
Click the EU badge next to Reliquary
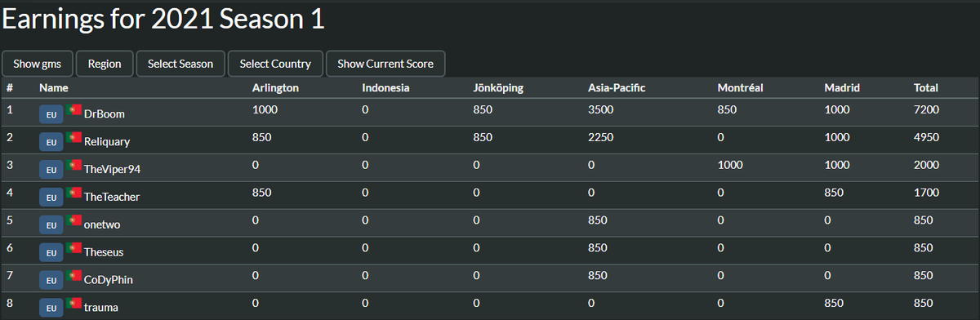[51, 141]
